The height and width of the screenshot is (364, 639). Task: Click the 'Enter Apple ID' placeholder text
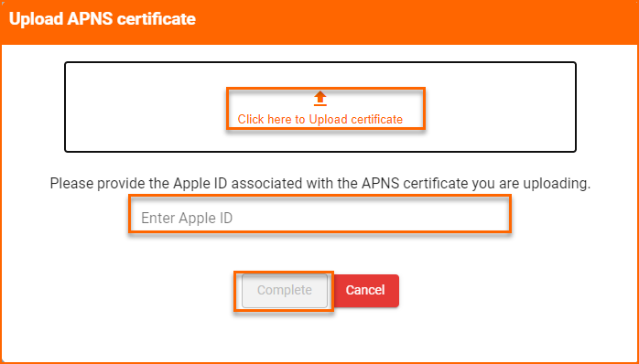tap(187, 219)
